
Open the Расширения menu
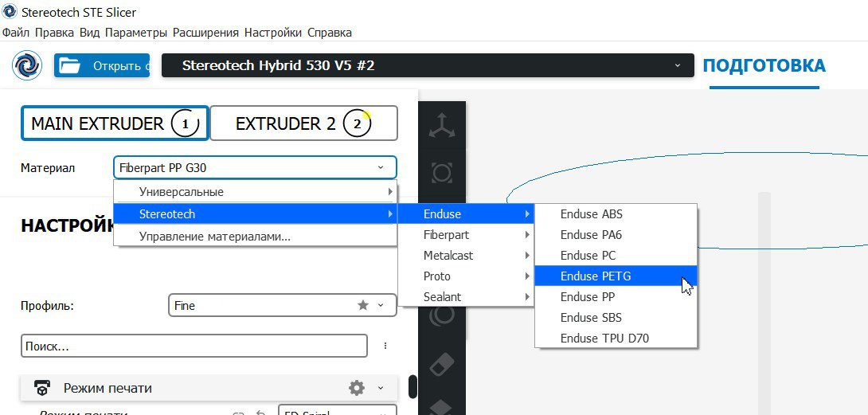tap(206, 33)
